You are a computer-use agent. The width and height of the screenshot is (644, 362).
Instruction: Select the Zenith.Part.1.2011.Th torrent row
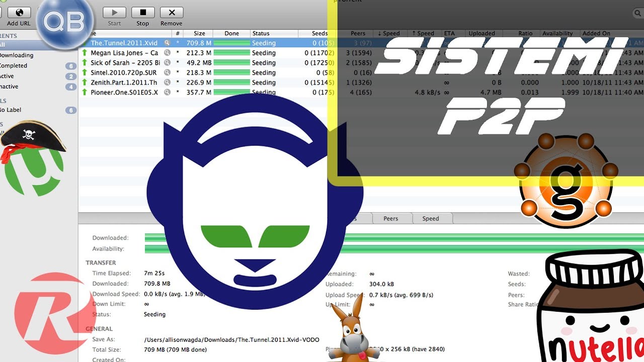(361, 82)
